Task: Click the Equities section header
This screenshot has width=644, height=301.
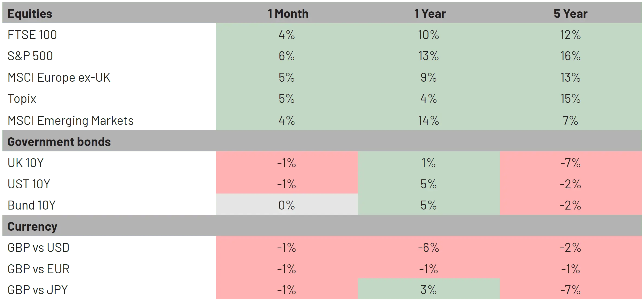Action: click(x=30, y=14)
